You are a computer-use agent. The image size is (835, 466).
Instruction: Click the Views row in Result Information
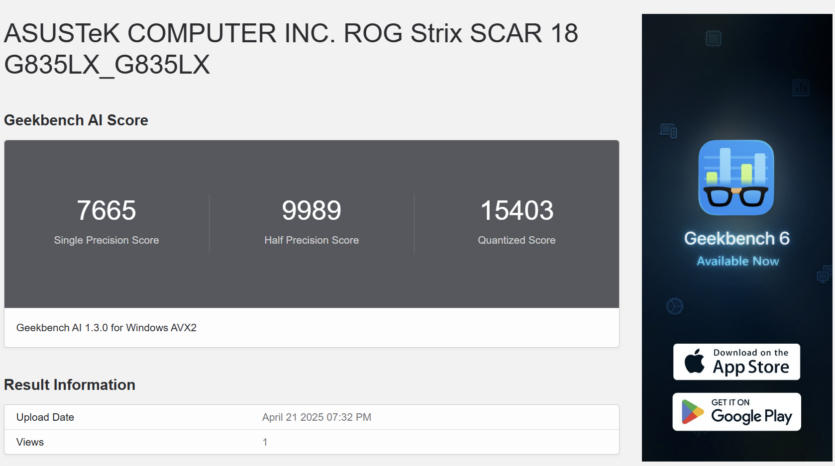pyautogui.click(x=312, y=442)
